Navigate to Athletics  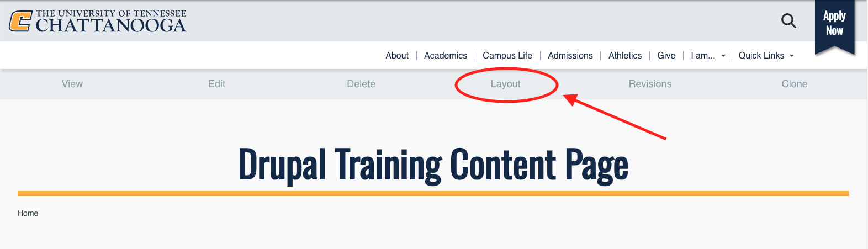click(x=624, y=56)
